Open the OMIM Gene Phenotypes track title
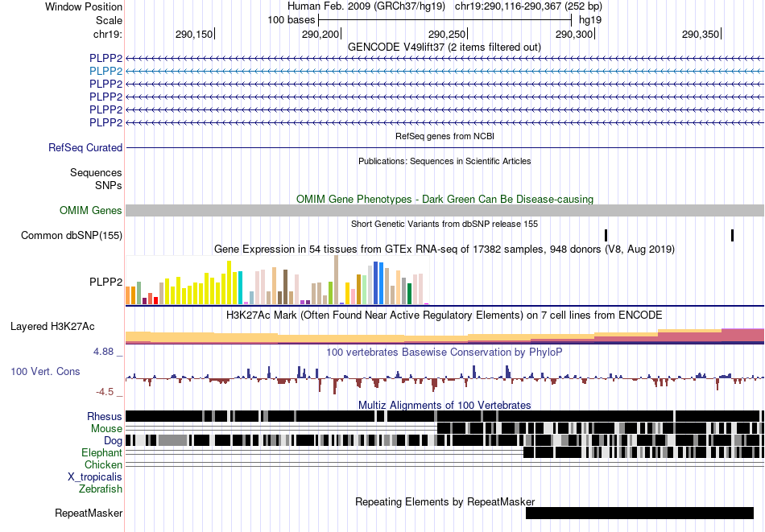 (x=445, y=199)
